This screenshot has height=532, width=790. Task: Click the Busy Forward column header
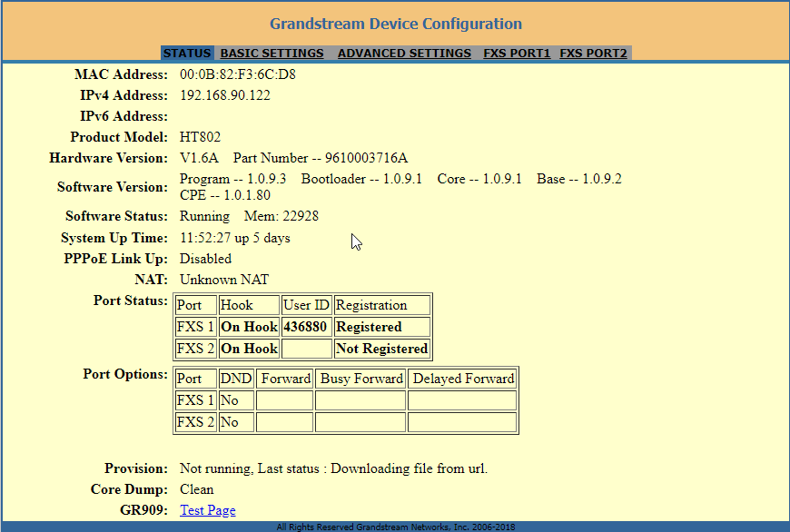(360, 379)
